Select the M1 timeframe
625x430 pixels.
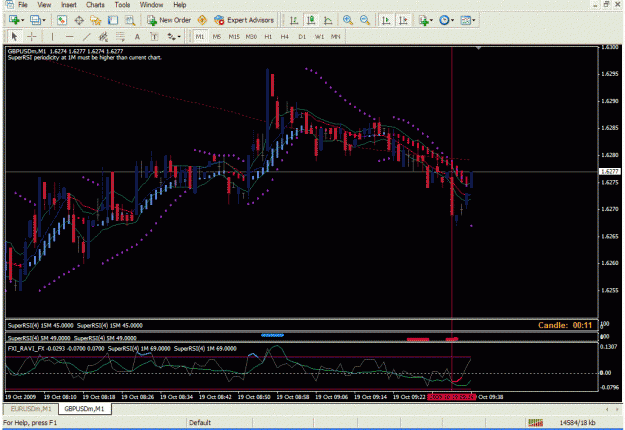(x=200, y=37)
